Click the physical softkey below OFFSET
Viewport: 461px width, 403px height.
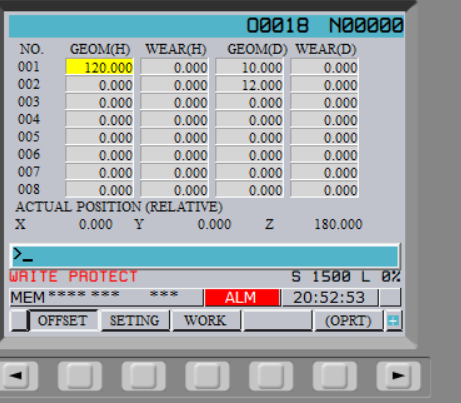tap(80, 376)
